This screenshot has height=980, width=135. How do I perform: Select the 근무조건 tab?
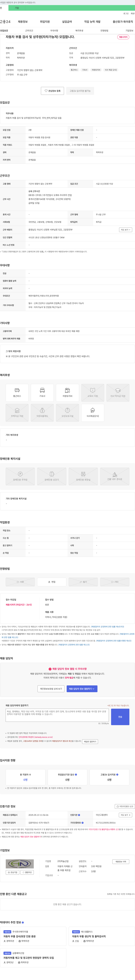(x=29, y=30)
